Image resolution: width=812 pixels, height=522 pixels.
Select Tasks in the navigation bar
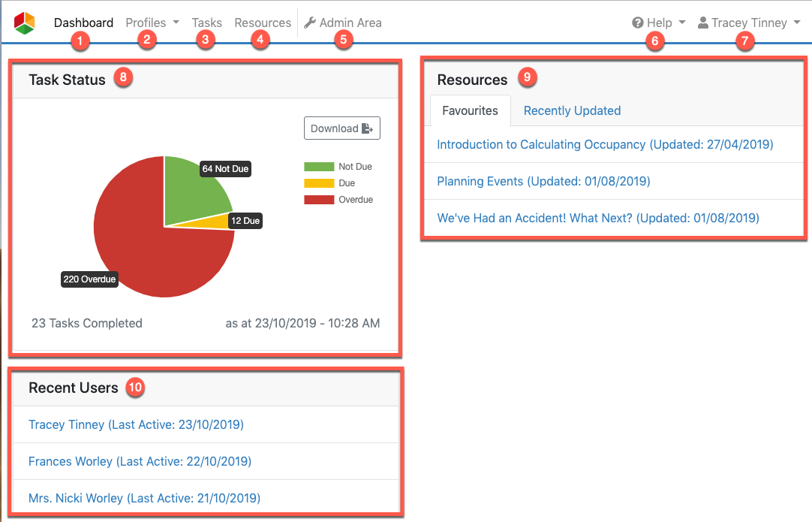206,22
